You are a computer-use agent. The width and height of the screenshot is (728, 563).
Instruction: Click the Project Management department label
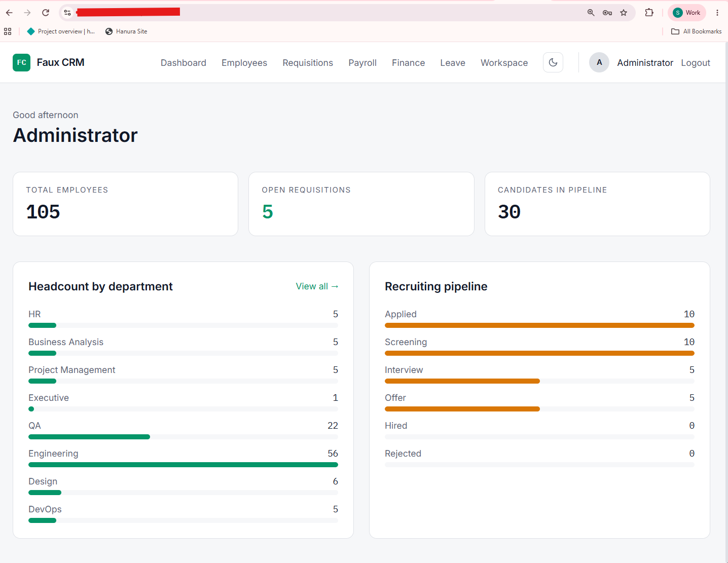click(x=72, y=370)
